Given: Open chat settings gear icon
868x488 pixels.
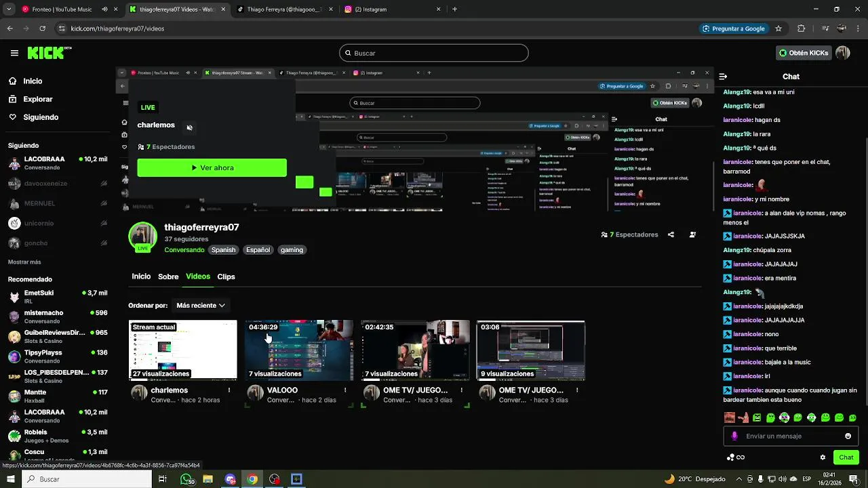Looking at the screenshot, I should (x=823, y=457).
